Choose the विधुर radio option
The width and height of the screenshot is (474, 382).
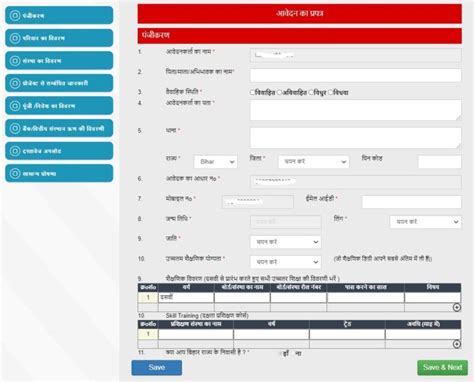[x=311, y=92]
